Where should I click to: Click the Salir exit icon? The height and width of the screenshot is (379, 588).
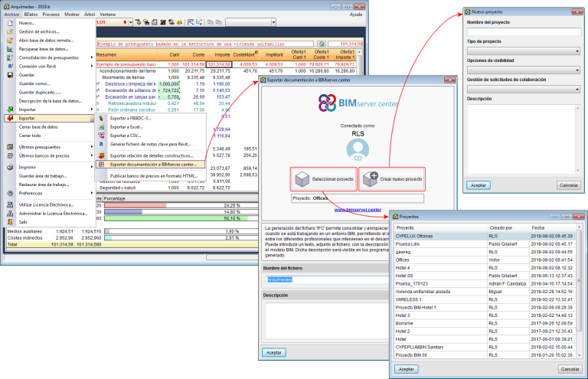pos(10,222)
